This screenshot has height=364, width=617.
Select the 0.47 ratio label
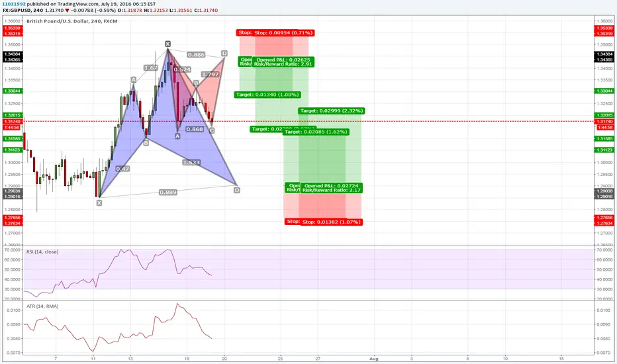pyautogui.click(x=122, y=169)
